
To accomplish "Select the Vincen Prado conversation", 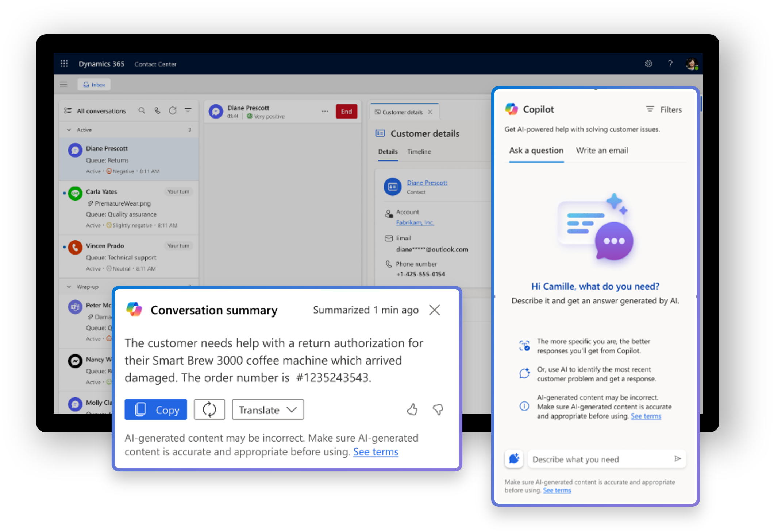I will (x=129, y=257).
